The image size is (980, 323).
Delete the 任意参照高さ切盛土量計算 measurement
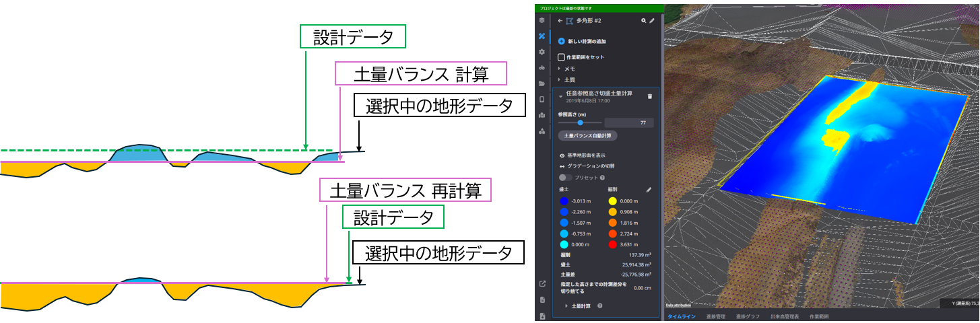pyautogui.click(x=650, y=96)
